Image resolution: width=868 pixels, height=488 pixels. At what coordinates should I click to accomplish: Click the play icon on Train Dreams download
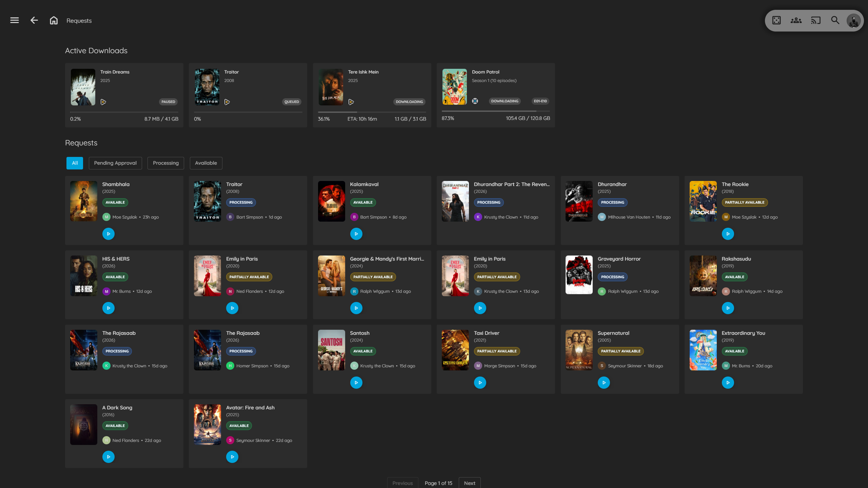(103, 102)
